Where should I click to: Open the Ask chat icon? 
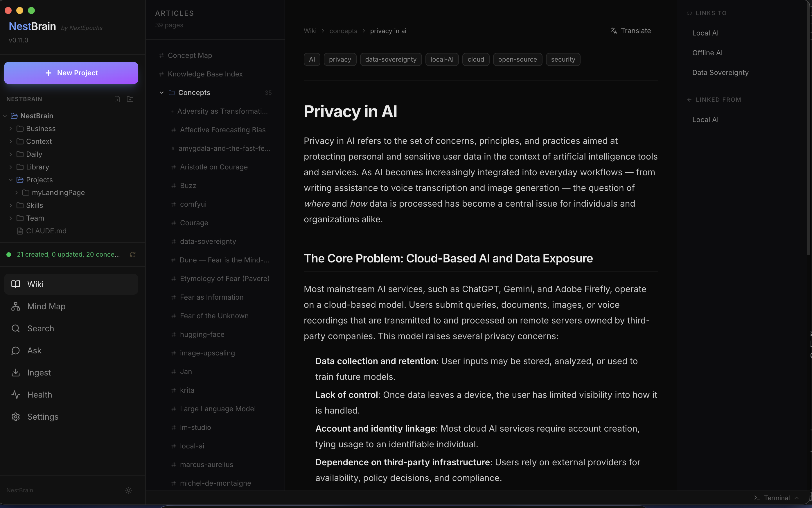click(16, 350)
